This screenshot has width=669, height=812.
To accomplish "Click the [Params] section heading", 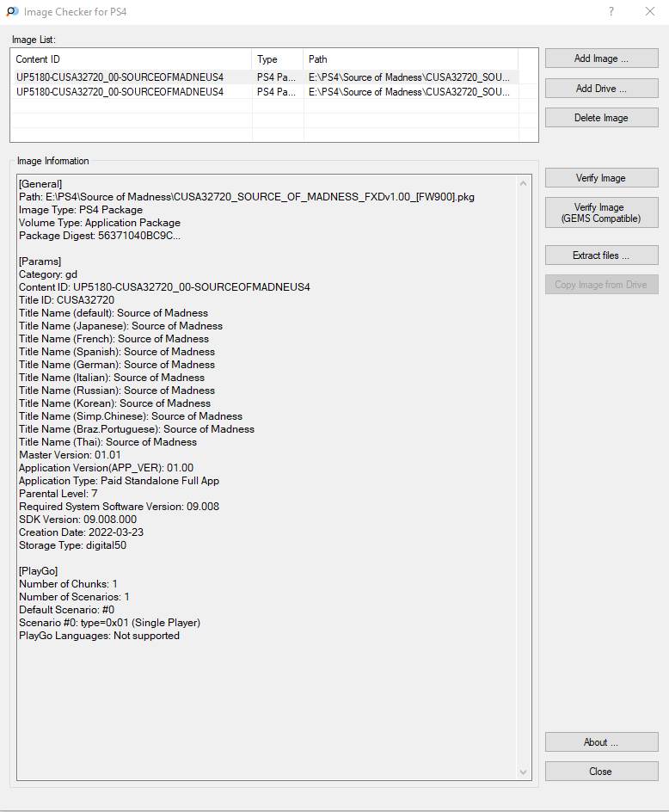I will coord(40,261).
